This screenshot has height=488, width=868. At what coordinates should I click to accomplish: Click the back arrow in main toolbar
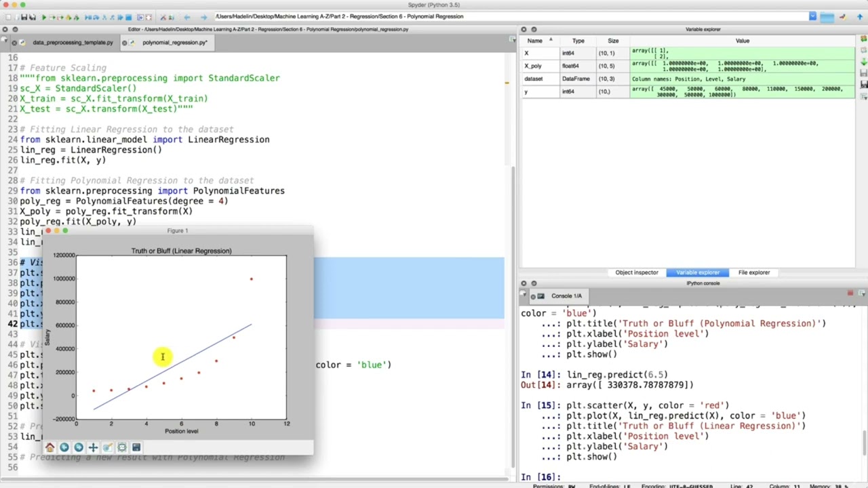pos(187,17)
